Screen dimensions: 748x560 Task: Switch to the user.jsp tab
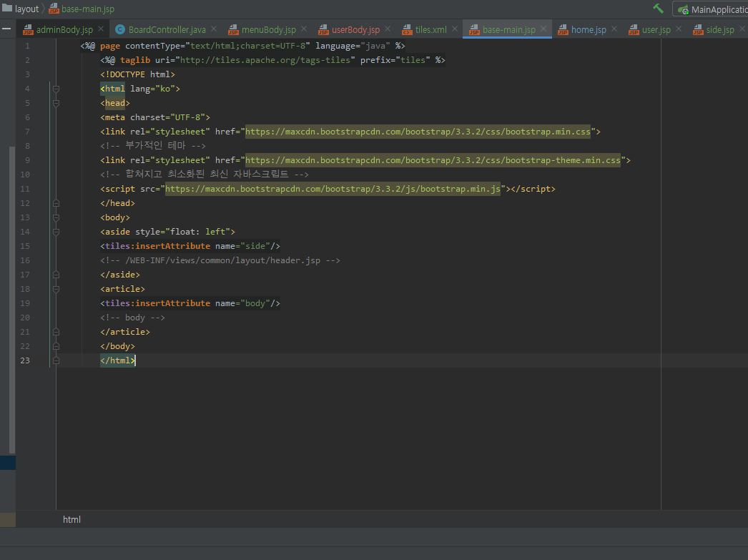[656, 29]
